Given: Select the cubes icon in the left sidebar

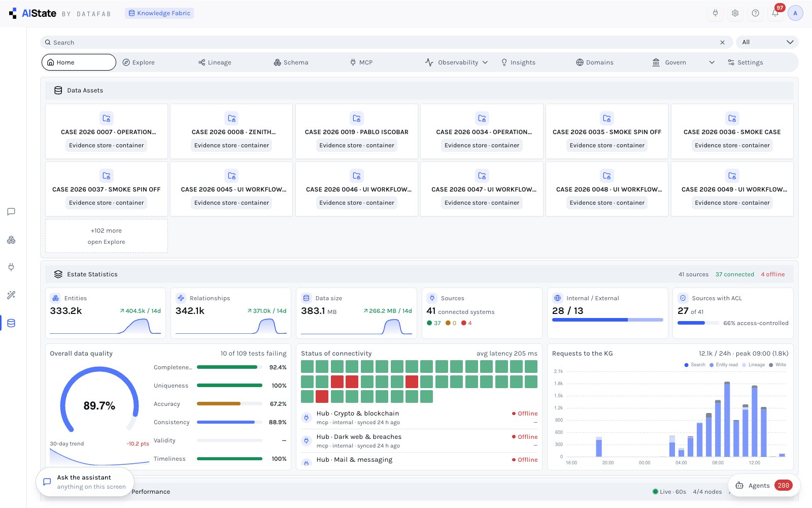Looking at the screenshot, I should coord(11,240).
